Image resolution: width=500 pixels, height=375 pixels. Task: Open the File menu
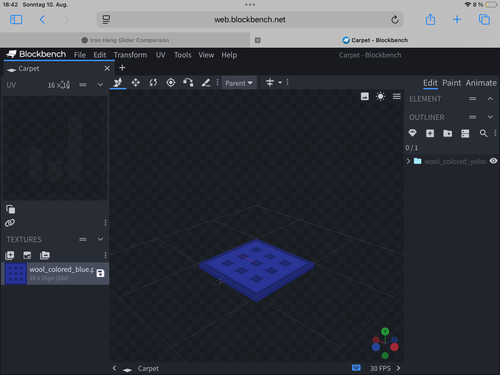tap(80, 55)
